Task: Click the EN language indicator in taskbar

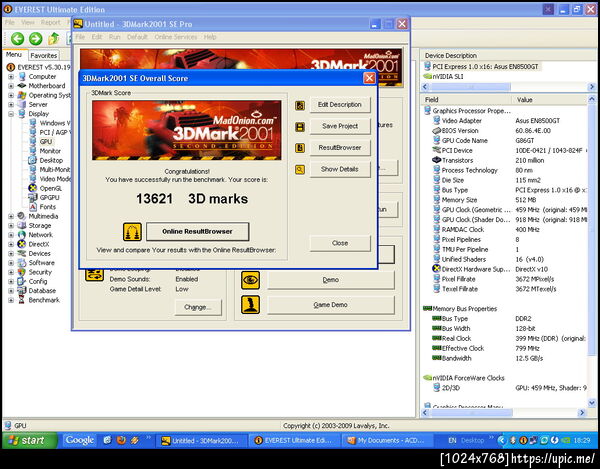Action: (x=452, y=441)
